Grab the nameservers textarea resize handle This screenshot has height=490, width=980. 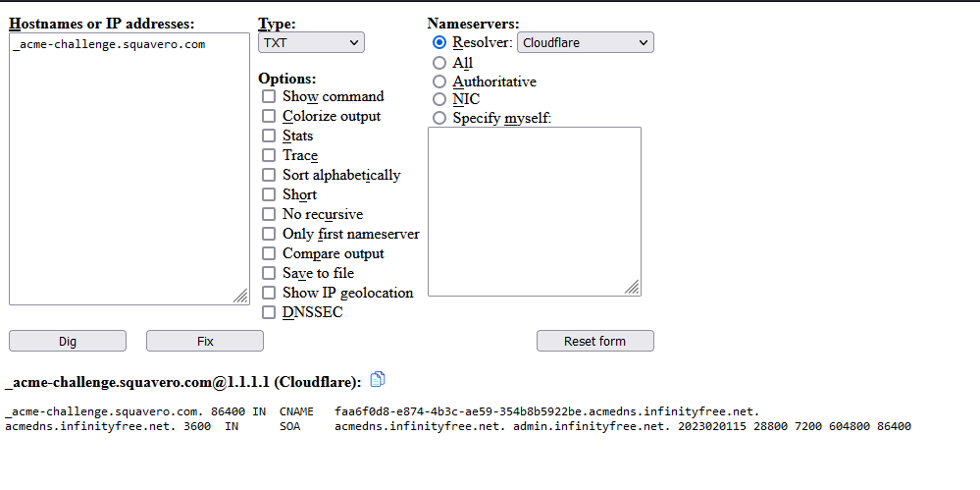632,288
